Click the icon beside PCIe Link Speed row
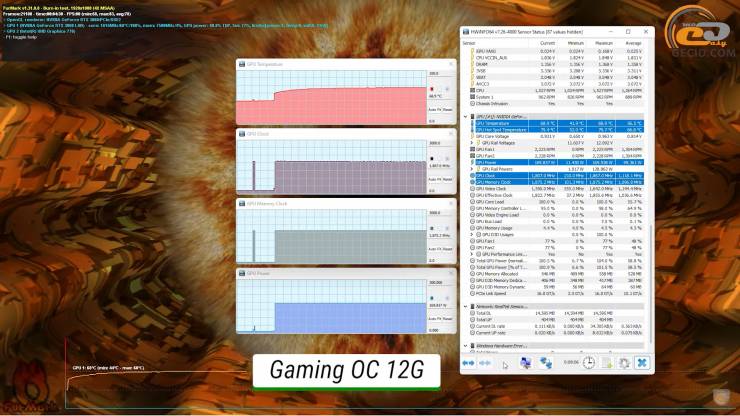The height and width of the screenshot is (416, 740). click(472, 293)
